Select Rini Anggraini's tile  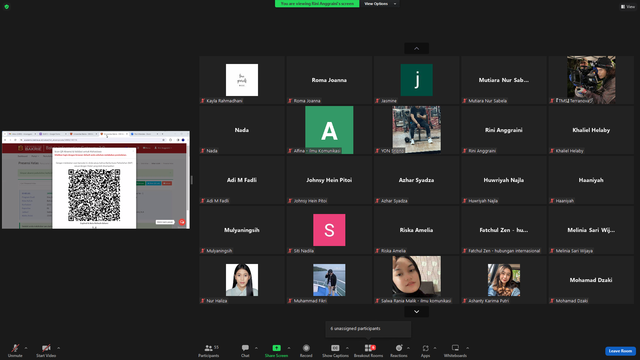pos(504,130)
